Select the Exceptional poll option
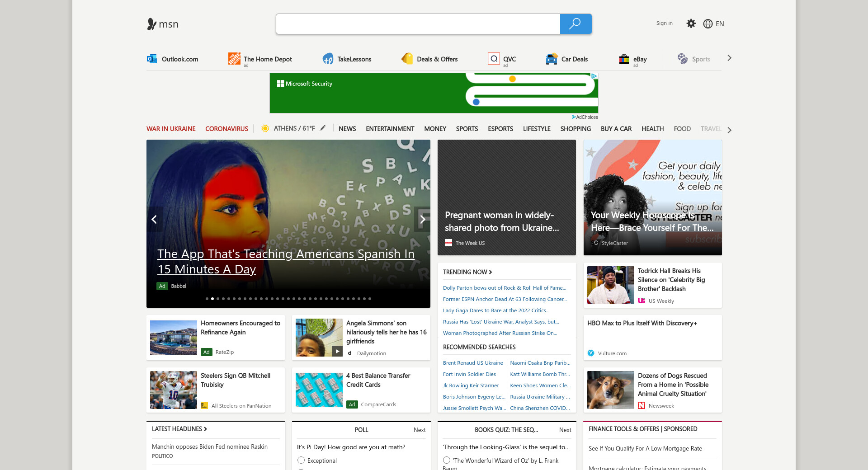Screen dimensions: 868x470 pyautogui.click(x=301, y=460)
